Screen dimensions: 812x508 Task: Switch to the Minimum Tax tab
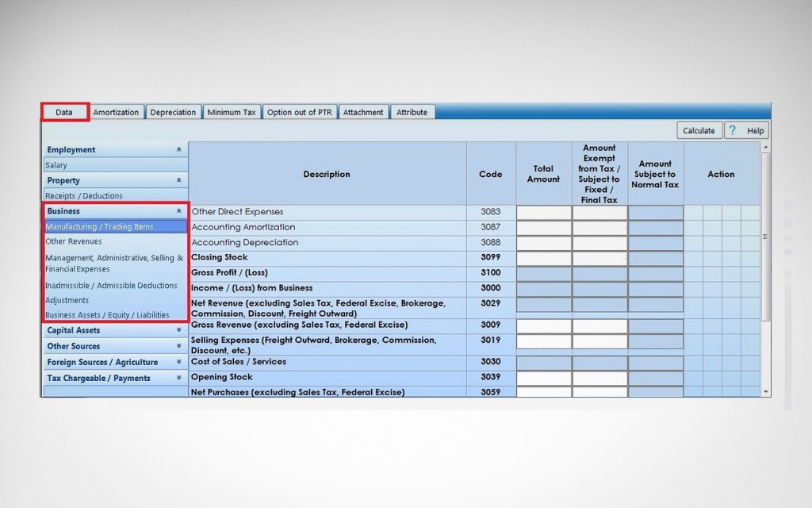pyautogui.click(x=232, y=112)
